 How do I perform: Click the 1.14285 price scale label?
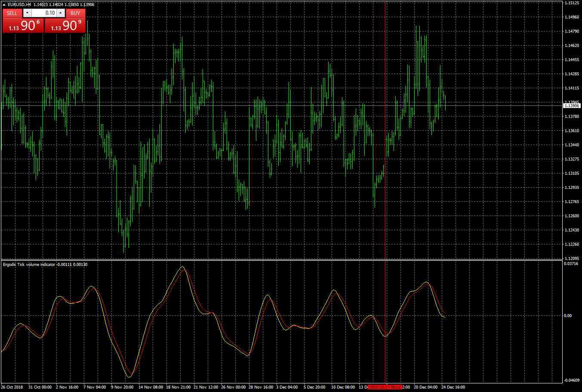(x=572, y=74)
